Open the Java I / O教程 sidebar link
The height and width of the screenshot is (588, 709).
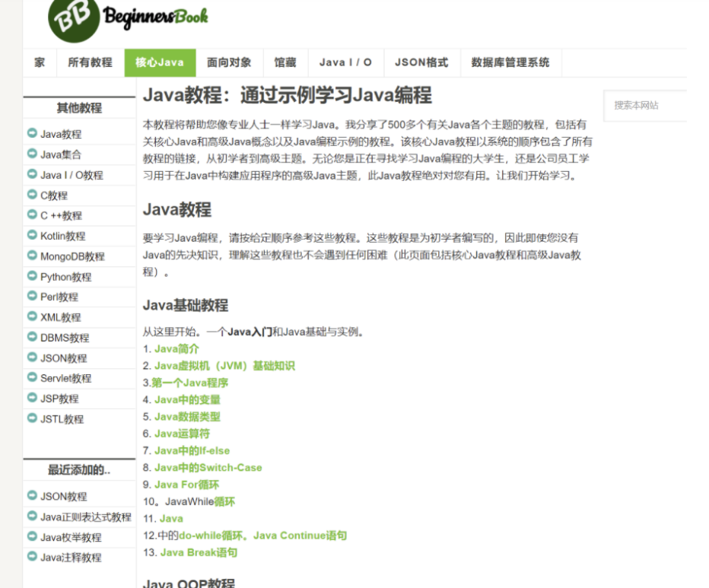(x=72, y=175)
